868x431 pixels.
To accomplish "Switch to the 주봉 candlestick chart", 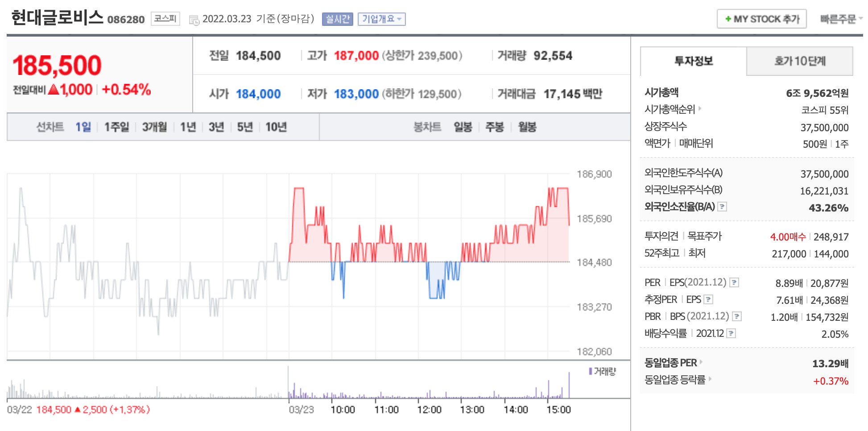I will click(495, 127).
